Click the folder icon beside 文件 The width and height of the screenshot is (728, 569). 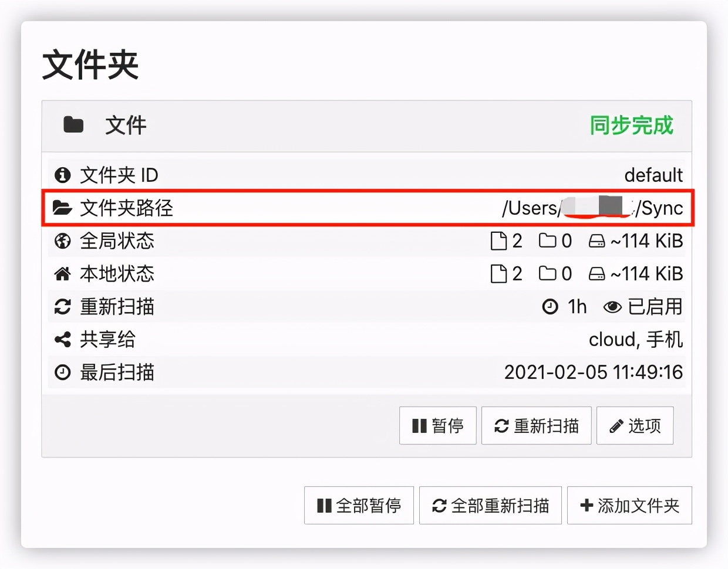point(72,125)
